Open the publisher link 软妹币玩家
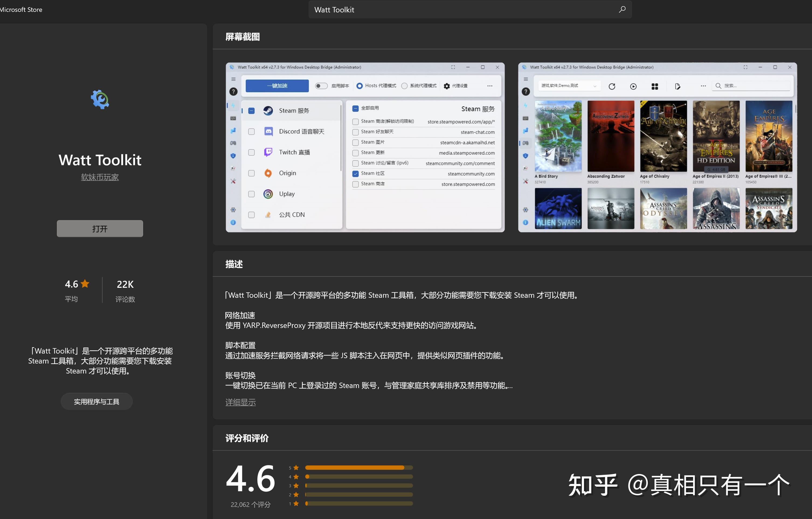Screen dimensions: 812x519 [x=100, y=177]
